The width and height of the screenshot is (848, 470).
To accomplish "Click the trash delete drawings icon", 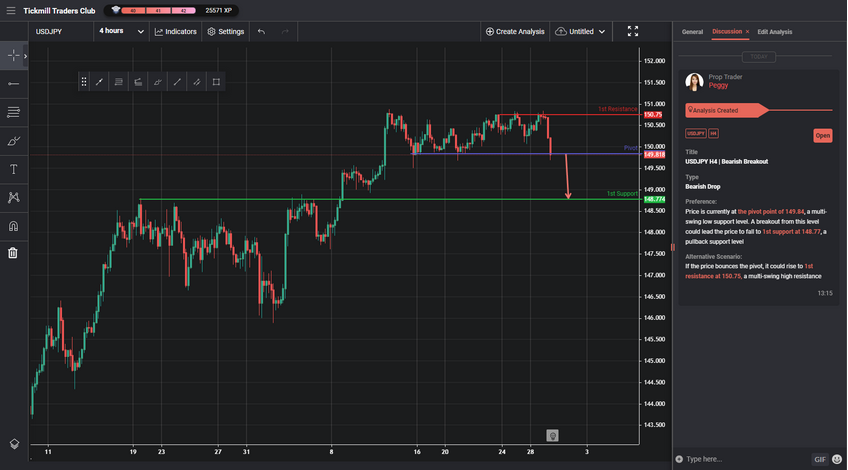I will click(x=13, y=253).
